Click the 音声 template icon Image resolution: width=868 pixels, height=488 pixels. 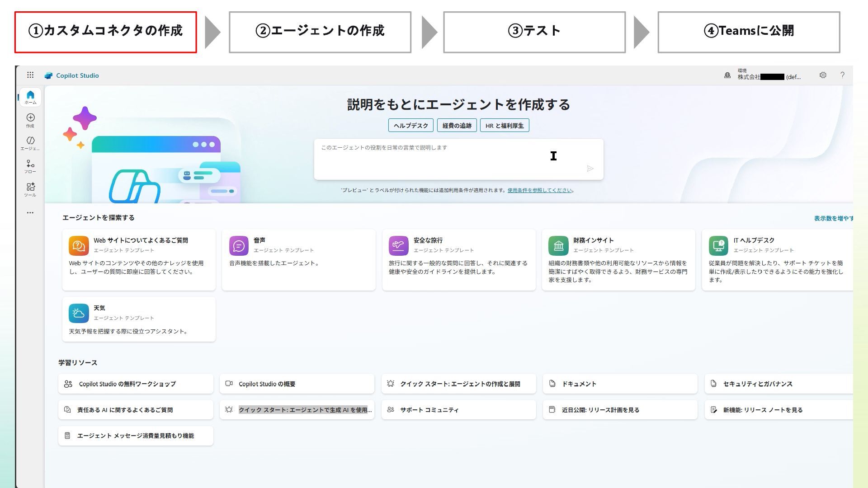pos(239,245)
